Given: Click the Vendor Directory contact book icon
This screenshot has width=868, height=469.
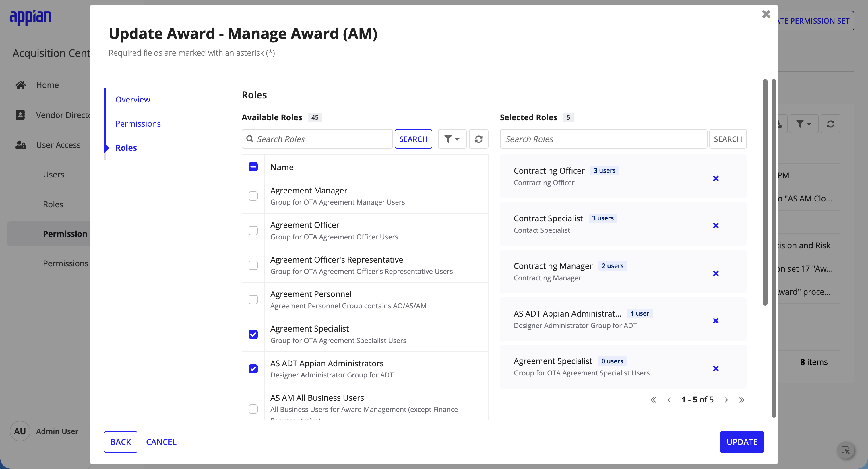Looking at the screenshot, I should pyautogui.click(x=21, y=115).
